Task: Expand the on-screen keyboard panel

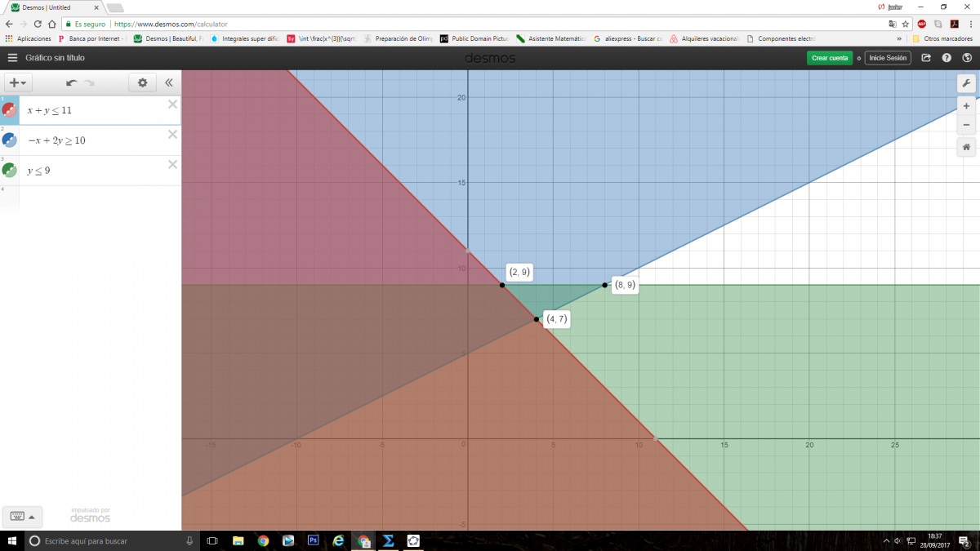Action: [21, 516]
